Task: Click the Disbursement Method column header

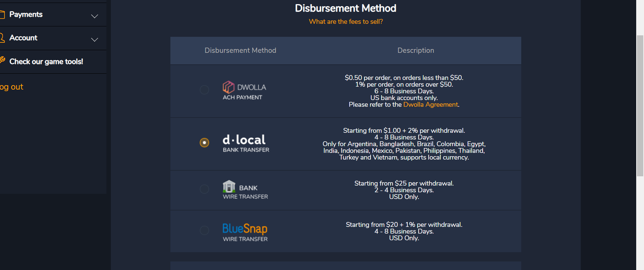Action: click(240, 50)
